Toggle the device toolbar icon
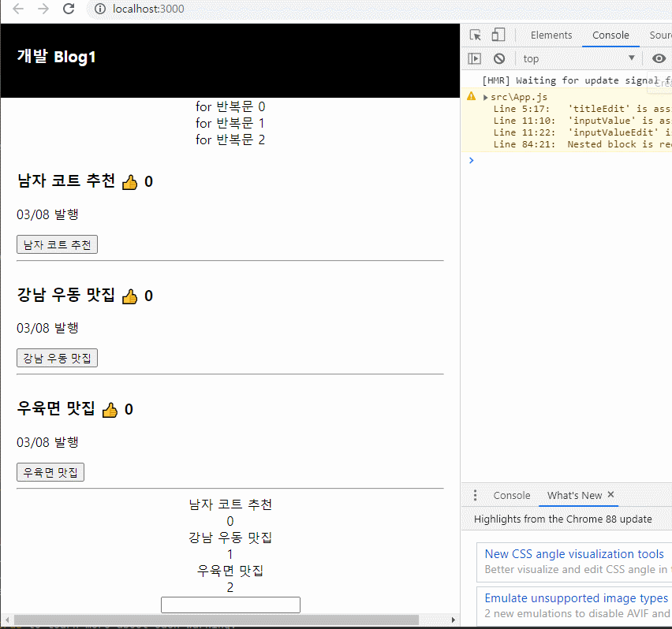The height and width of the screenshot is (629, 672). click(x=498, y=35)
